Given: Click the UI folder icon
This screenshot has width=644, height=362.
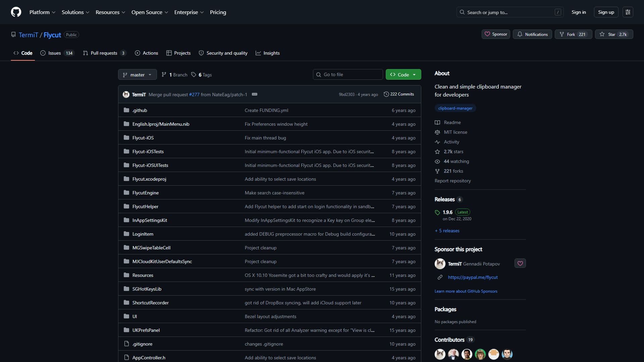Looking at the screenshot, I should point(126,316).
